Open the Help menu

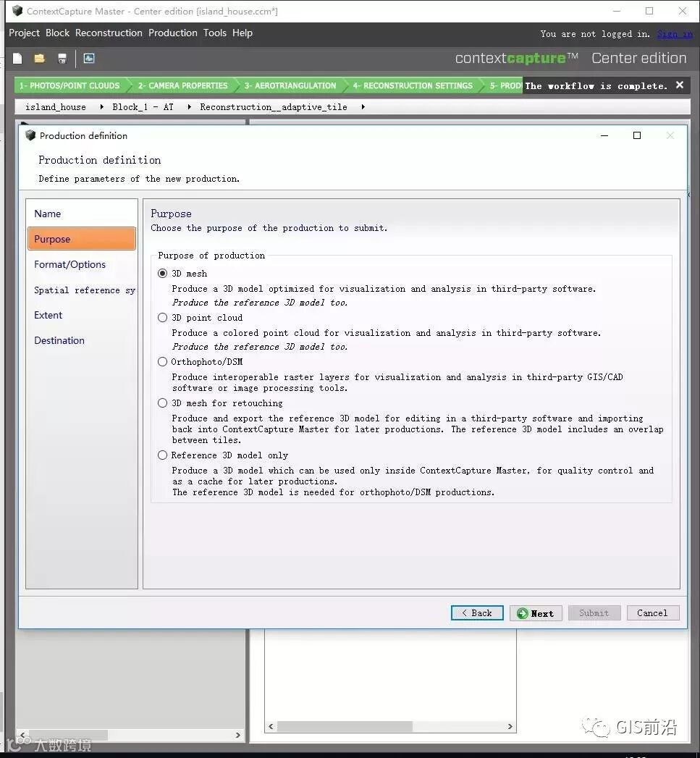(x=243, y=33)
